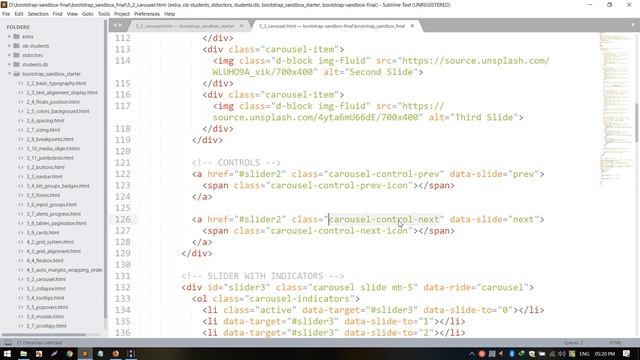This screenshot has height=360, width=640.
Task: Expand the stdoctors folder
Action: click(x=9, y=55)
